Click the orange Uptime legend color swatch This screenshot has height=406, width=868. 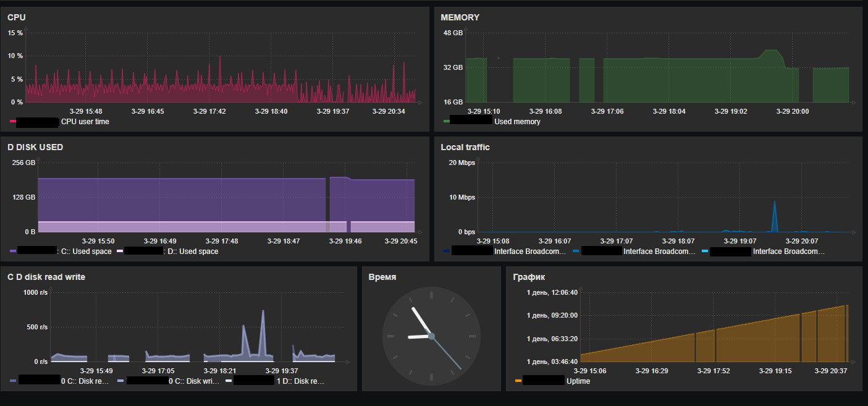518,381
